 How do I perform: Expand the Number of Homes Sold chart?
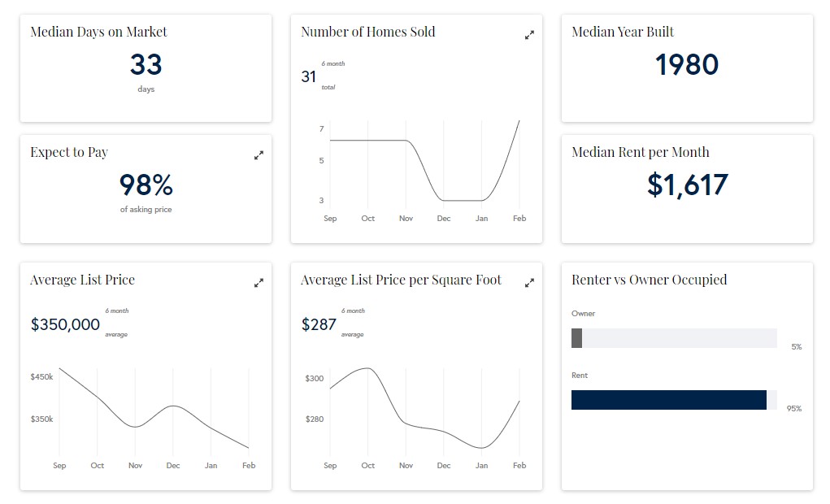pos(529,35)
